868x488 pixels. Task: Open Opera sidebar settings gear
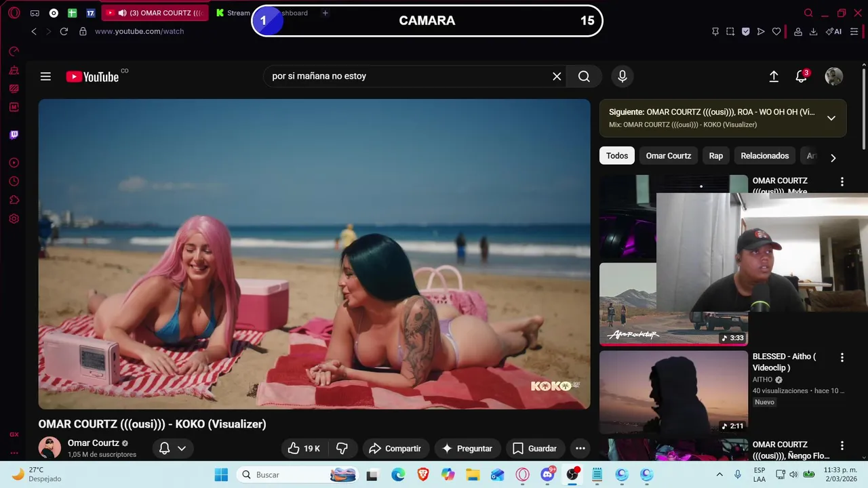[x=14, y=219]
